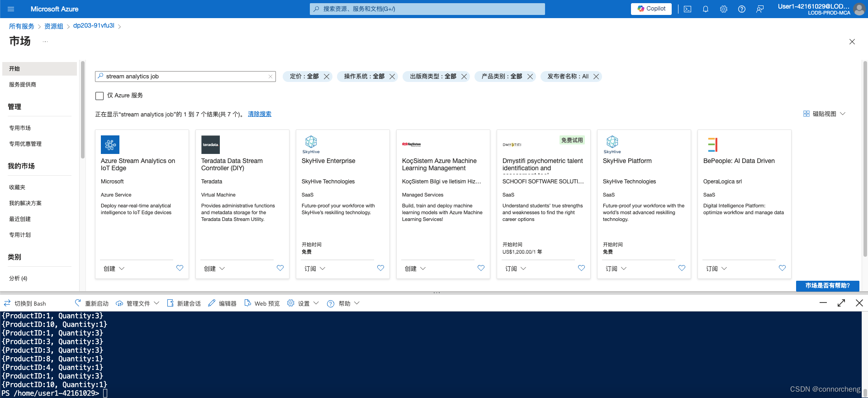Click the Copilot button

click(x=651, y=9)
